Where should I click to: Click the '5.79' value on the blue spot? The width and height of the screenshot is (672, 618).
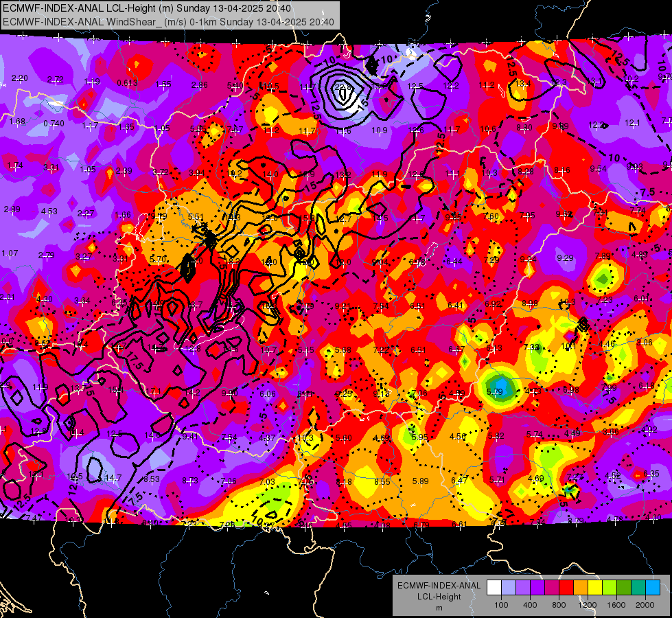(x=495, y=391)
